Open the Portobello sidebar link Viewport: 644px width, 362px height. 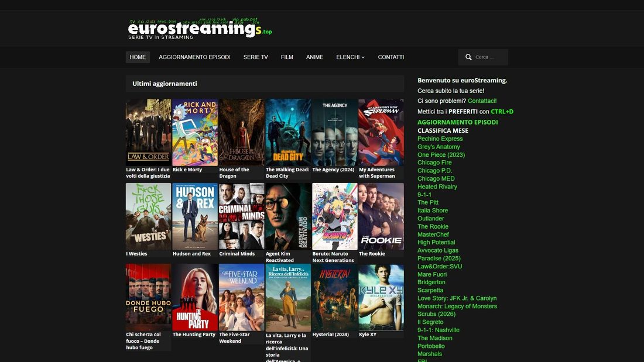coord(431,346)
